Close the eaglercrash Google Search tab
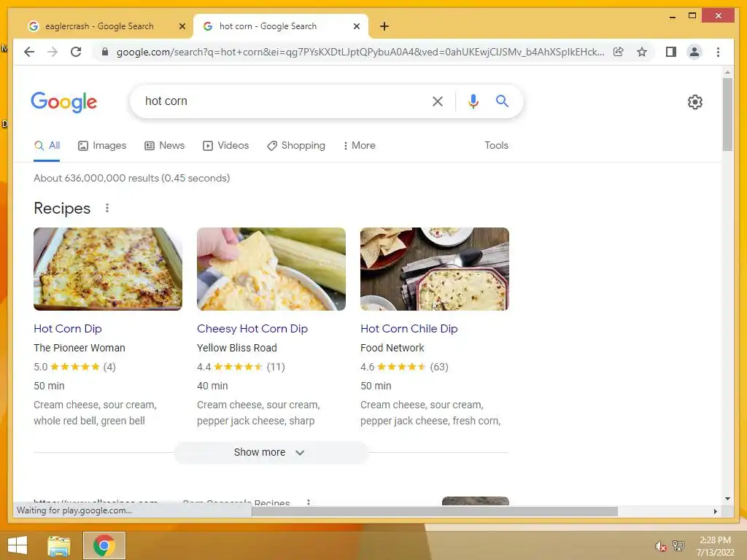Screen dimensions: 747x560 pos(182,26)
